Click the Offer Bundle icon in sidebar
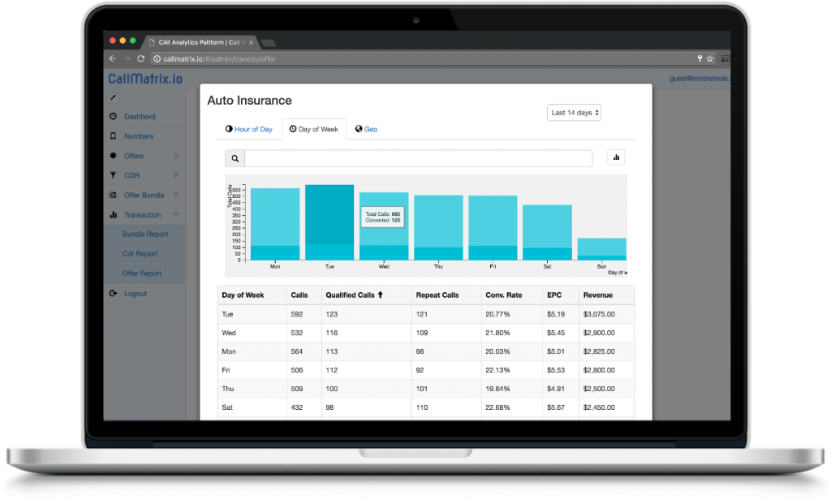831x504 pixels. 114,195
